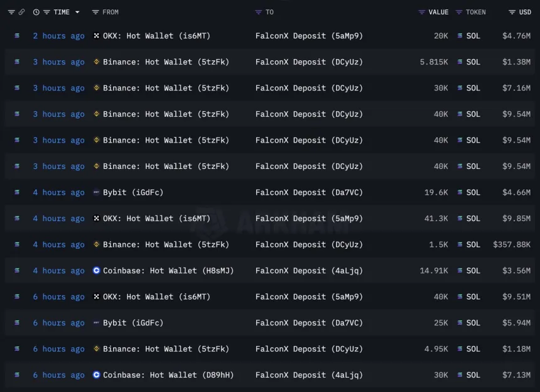Click the Coinbase logo on the bottom row
540x392 pixels.
click(x=96, y=375)
